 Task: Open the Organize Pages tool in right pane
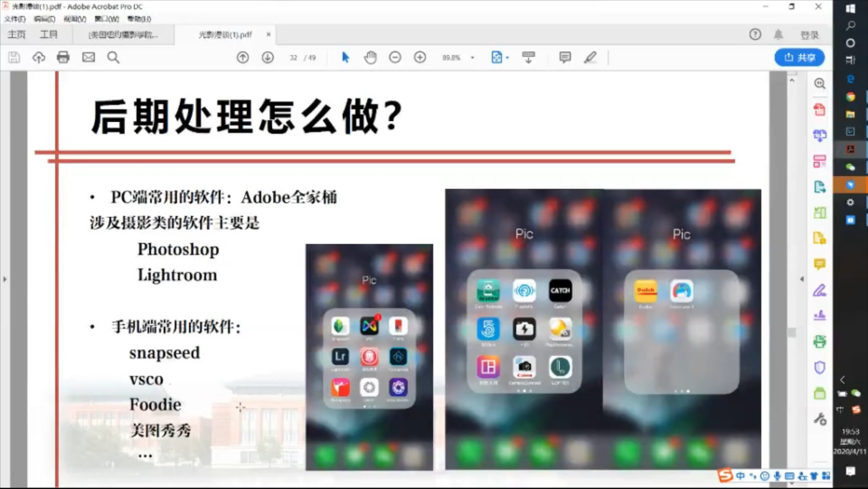[819, 161]
